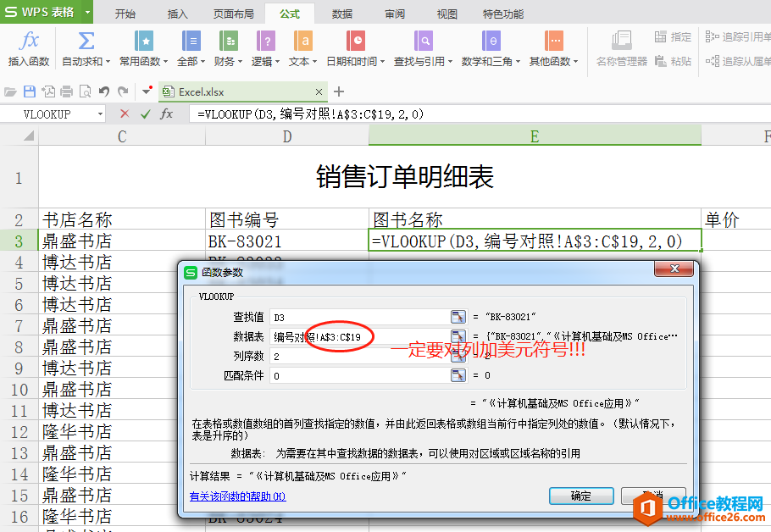Image resolution: width=771 pixels, height=532 pixels.
Task: Click 确定 button in 函数参数 dialog
Action: (581, 496)
